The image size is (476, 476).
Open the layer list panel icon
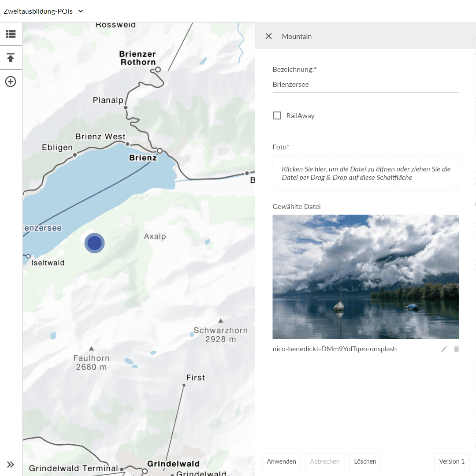point(11,34)
